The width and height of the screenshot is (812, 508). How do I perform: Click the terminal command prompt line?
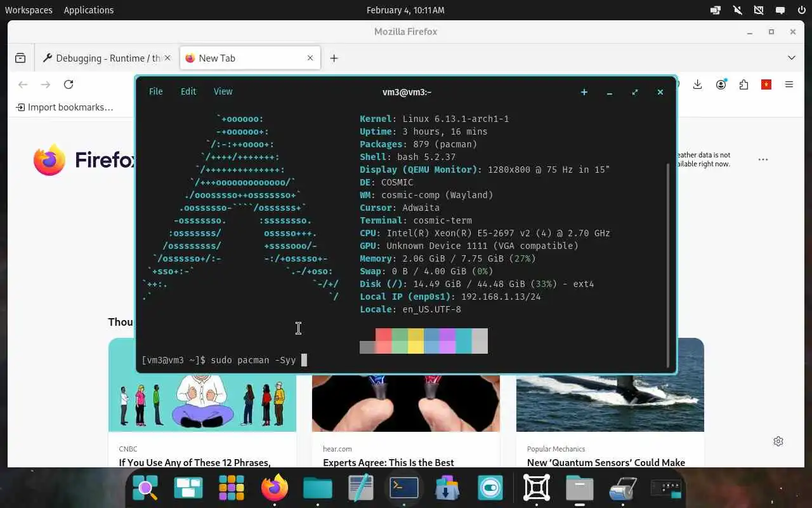point(224,360)
